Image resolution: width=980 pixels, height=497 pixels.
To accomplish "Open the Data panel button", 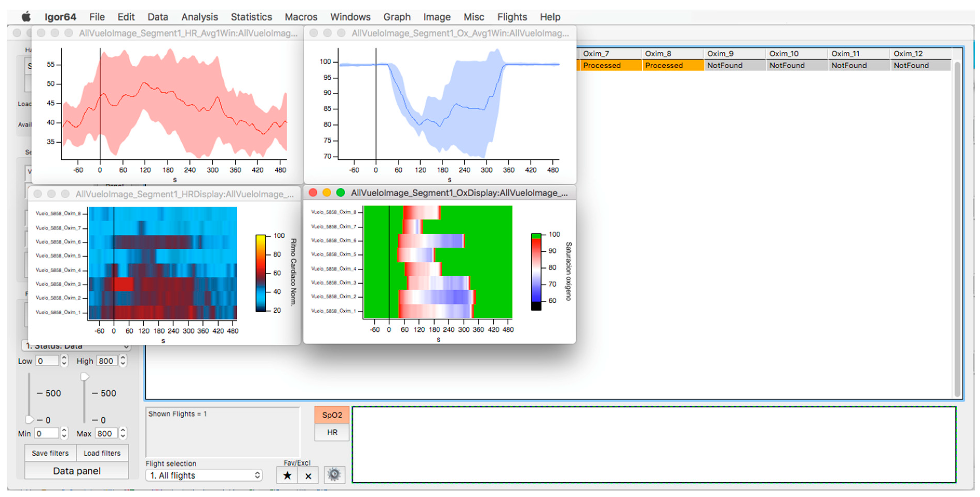I will (x=77, y=471).
